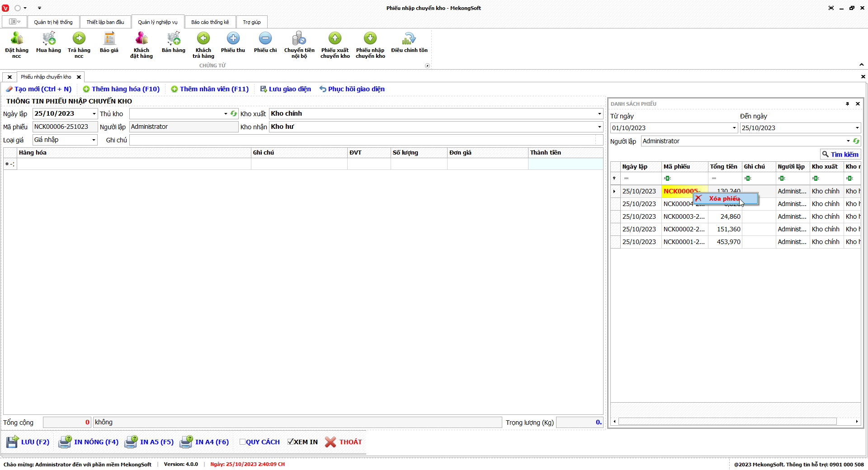Enable the QUY CÁCH checkbox
Viewport: 868px width, 470px height.
243,442
